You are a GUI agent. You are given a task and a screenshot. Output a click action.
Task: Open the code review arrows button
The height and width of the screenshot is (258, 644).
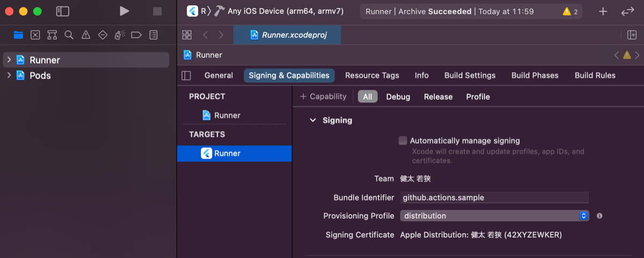627,11
